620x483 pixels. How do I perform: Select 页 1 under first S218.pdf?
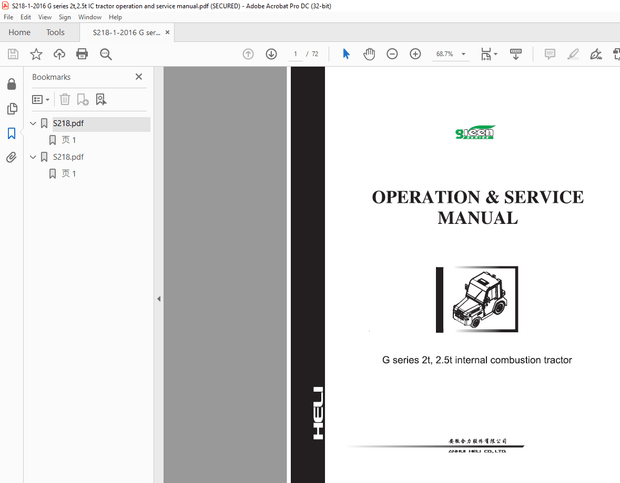click(x=69, y=140)
